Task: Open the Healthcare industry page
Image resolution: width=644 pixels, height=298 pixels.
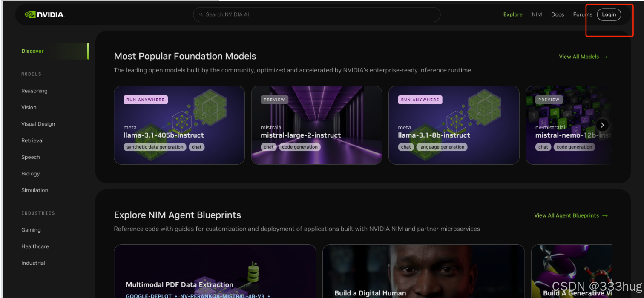Action: [35, 246]
